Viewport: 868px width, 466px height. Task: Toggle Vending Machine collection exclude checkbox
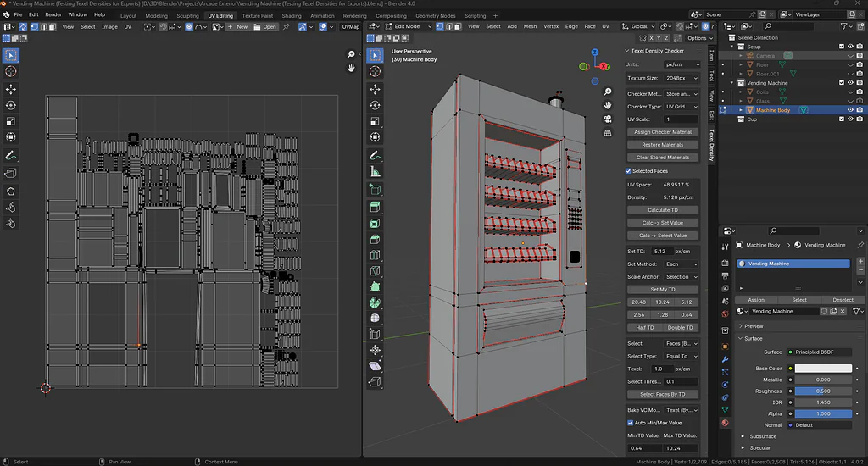(x=842, y=83)
